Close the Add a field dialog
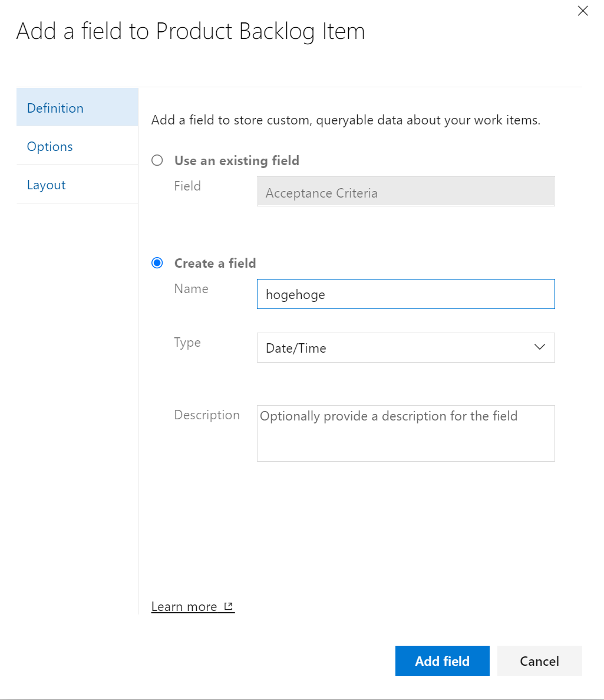Image resolution: width=604 pixels, height=700 pixels. pyautogui.click(x=583, y=11)
